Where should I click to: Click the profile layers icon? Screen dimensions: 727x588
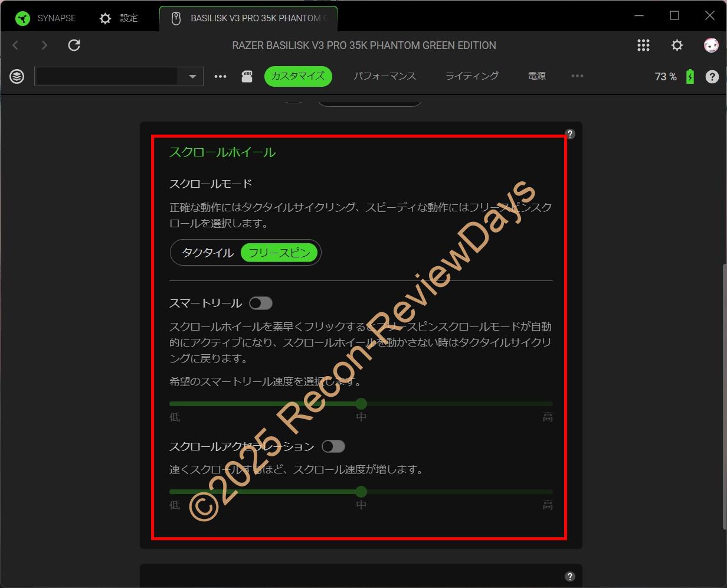tap(17, 76)
